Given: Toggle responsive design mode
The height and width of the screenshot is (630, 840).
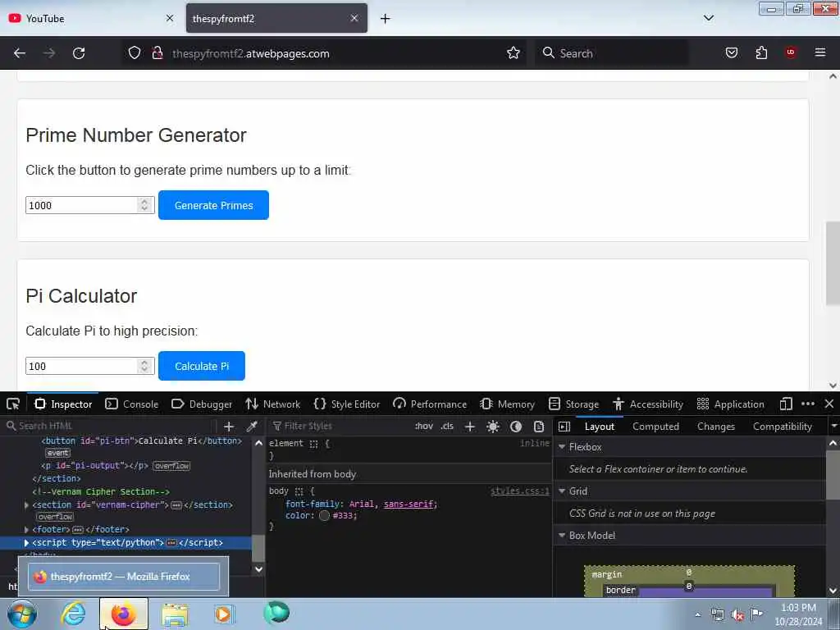Looking at the screenshot, I should point(786,404).
